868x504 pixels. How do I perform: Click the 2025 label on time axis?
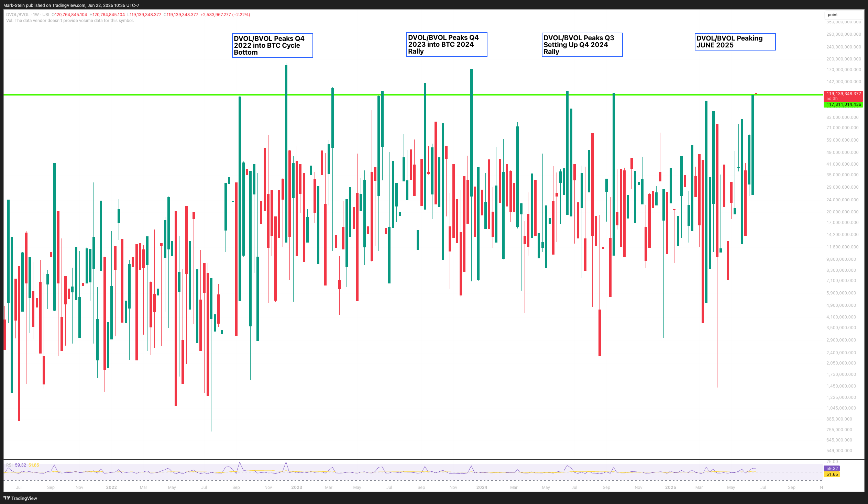[x=670, y=488]
